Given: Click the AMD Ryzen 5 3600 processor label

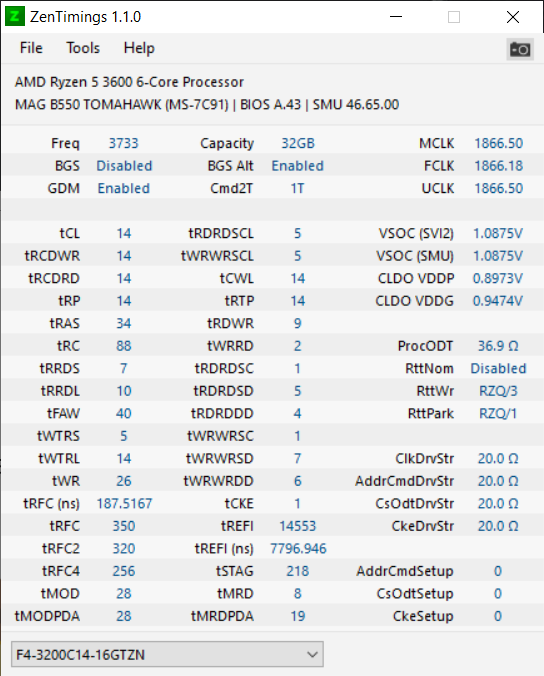Looking at the screenshot, I should pos(129,82).
